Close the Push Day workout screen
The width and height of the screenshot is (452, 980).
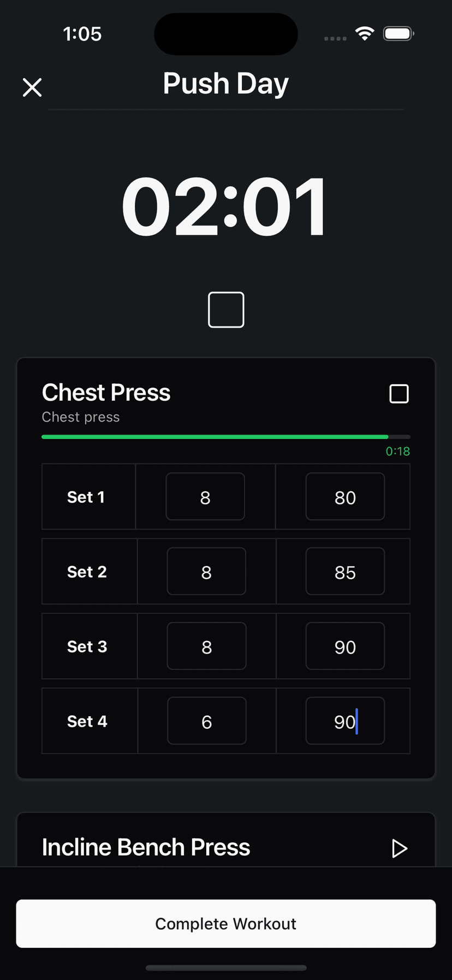(x=32, y=87)
